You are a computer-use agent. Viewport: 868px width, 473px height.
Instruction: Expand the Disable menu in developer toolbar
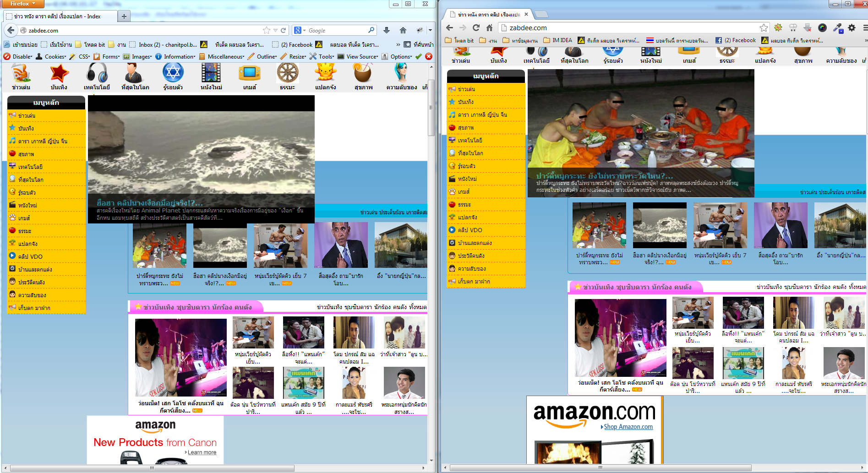(18, 56)
